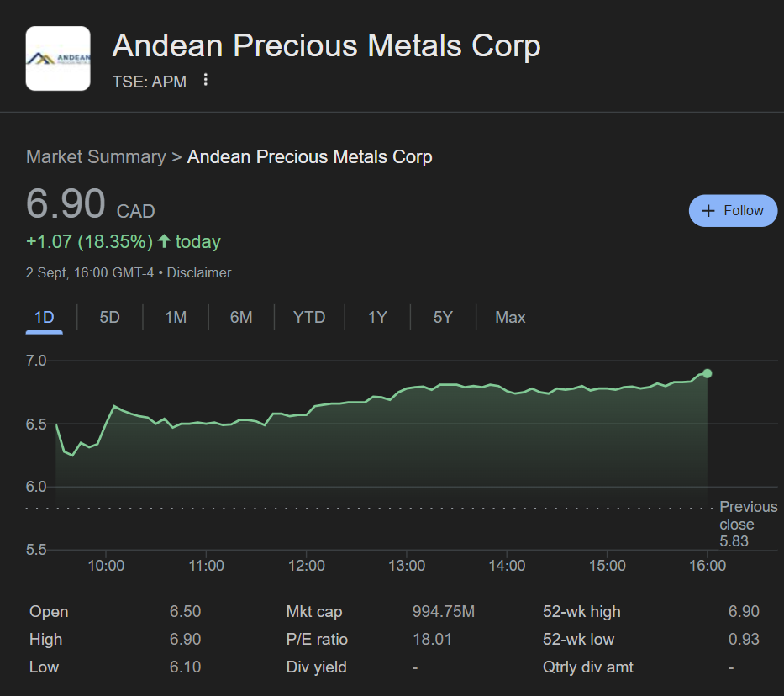The height and width of the screenshot is (696, 784).
Task: Switch to the 5D chart range
Action: click(110, 318)
